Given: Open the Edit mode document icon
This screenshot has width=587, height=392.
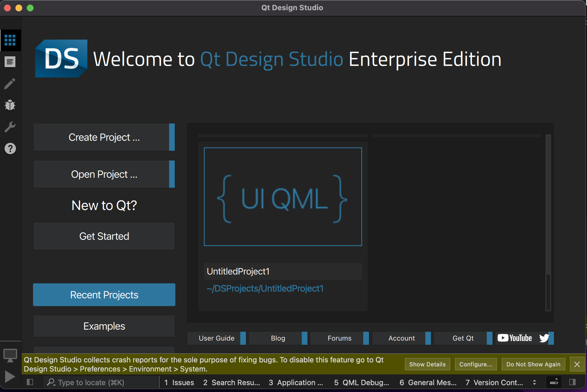Looking at the screenshot, I should (x=10, y=62).
